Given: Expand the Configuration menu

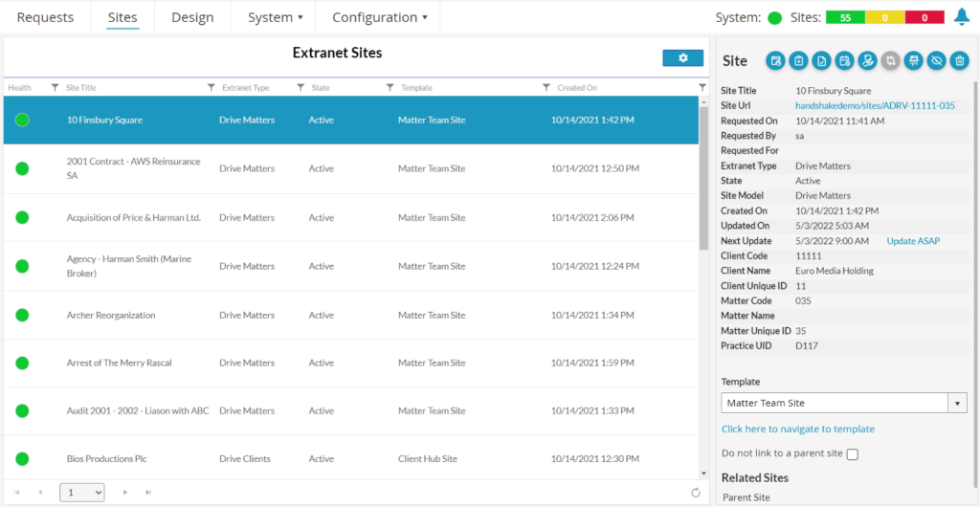Looking at the screenshot, I should tap(380, 17).
